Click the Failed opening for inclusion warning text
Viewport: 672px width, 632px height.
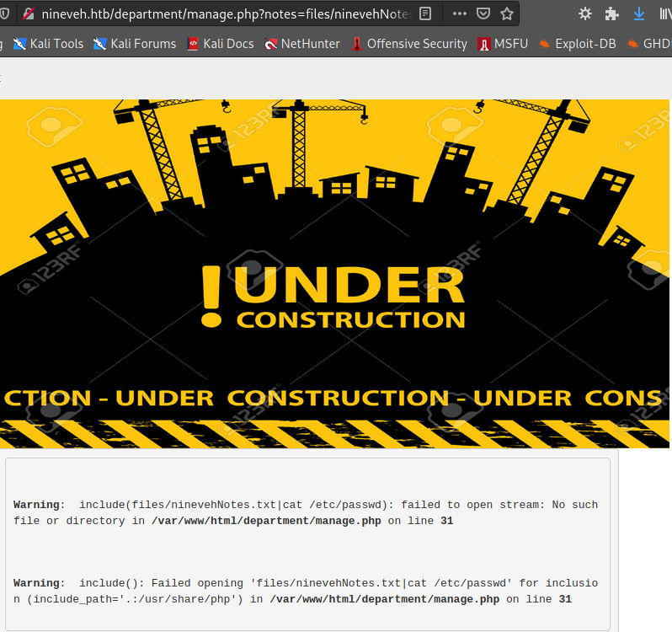[305, 592]
